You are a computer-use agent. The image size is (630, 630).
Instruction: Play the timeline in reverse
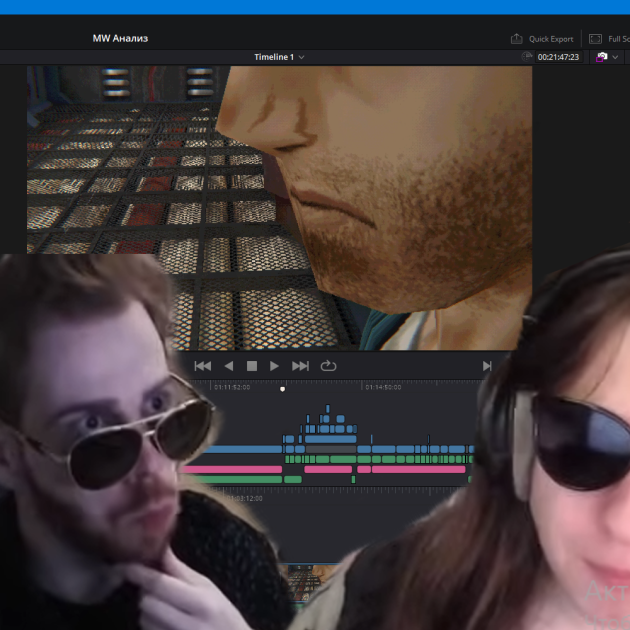(229, 366)
